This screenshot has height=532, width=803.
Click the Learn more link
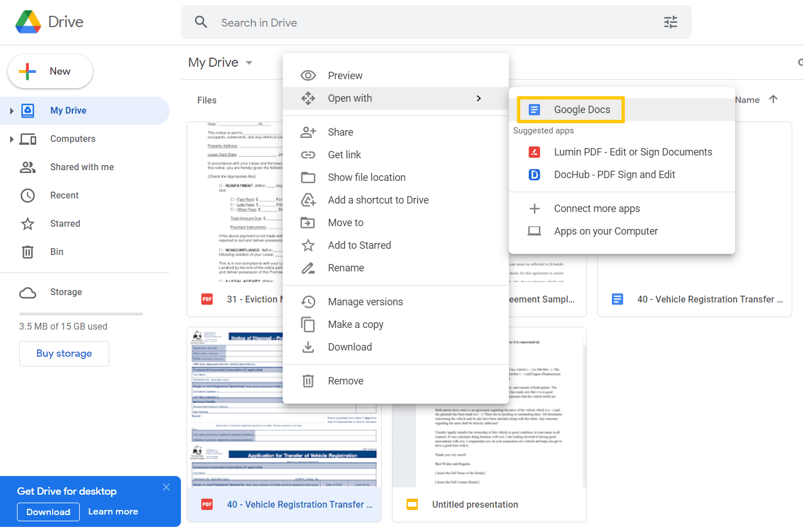113,512
